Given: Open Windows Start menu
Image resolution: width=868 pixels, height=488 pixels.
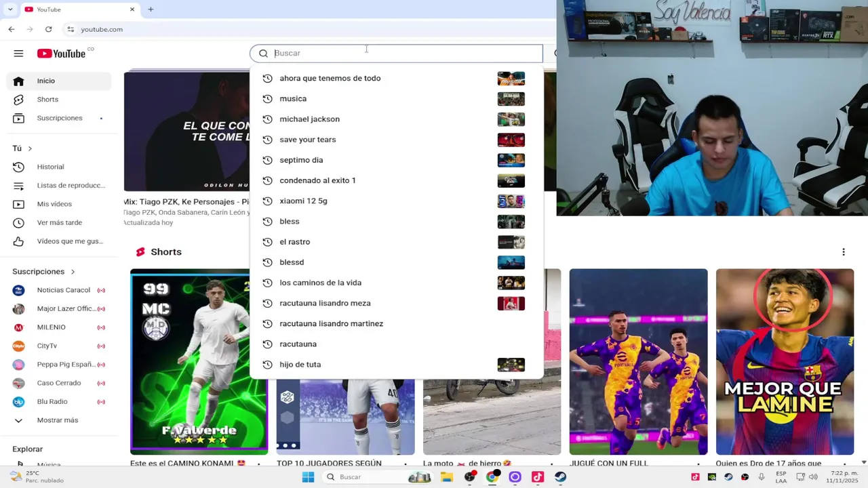Looking at the screenshot, I should pyautogui.click(x=308, y=477).
